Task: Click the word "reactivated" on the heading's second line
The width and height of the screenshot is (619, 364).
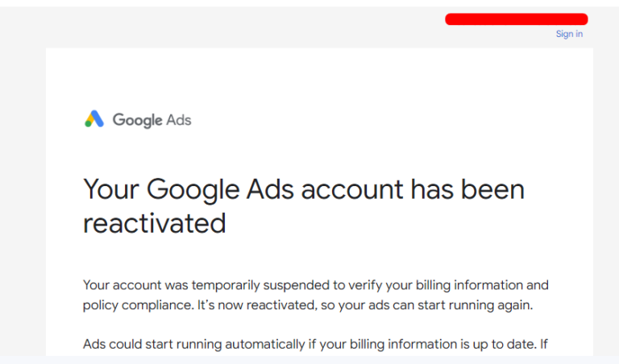Action: point(154,223)
